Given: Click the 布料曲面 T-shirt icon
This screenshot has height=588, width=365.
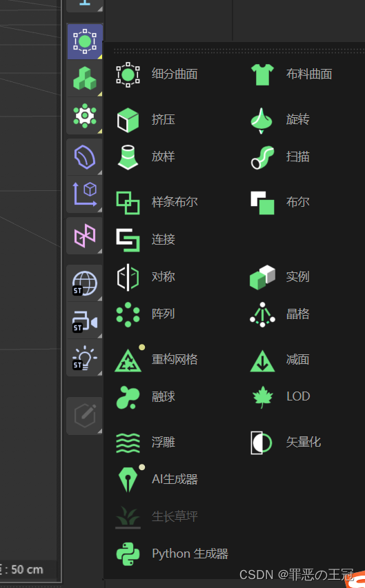Looking at the screenshot, I should click(262, 74).
